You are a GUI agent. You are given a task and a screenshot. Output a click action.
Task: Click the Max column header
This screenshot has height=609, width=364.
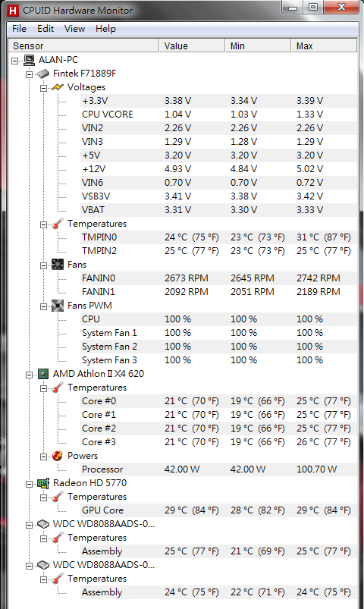pyautogui.click(x=324, y=46)
